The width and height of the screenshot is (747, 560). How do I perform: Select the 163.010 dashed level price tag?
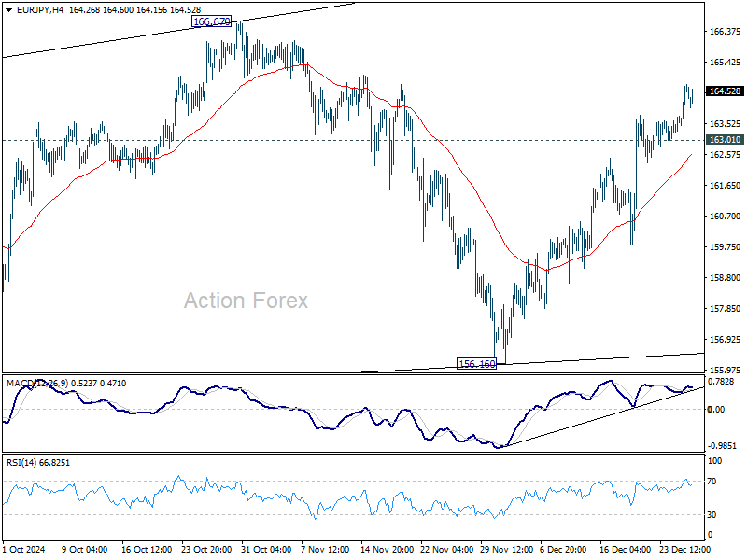tap(725, 139)
